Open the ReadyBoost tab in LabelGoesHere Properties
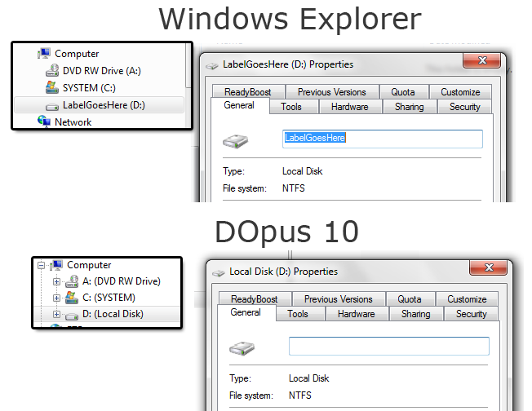The image size is (532, 411). click(248, 91)
